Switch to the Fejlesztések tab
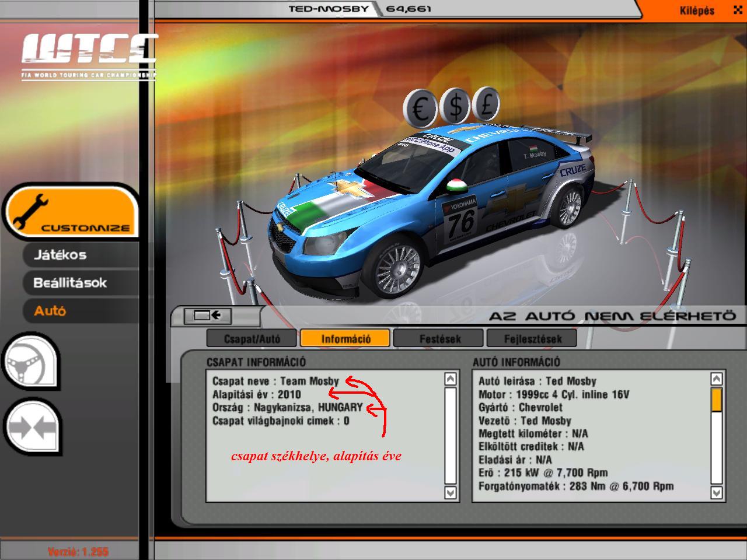 point(532,338)
